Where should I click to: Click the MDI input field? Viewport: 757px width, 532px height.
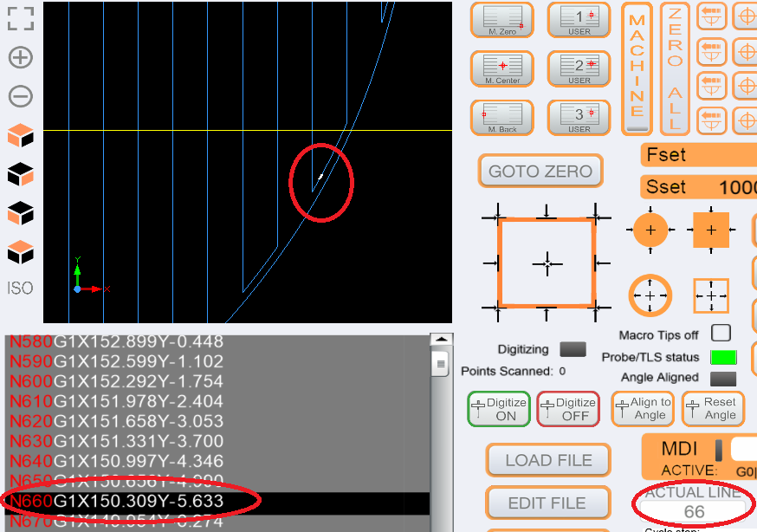[743, 450]
